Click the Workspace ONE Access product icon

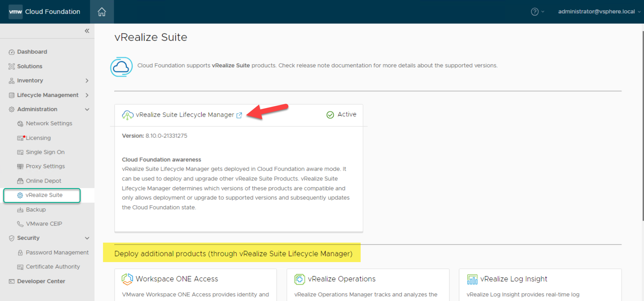point(127,279)
